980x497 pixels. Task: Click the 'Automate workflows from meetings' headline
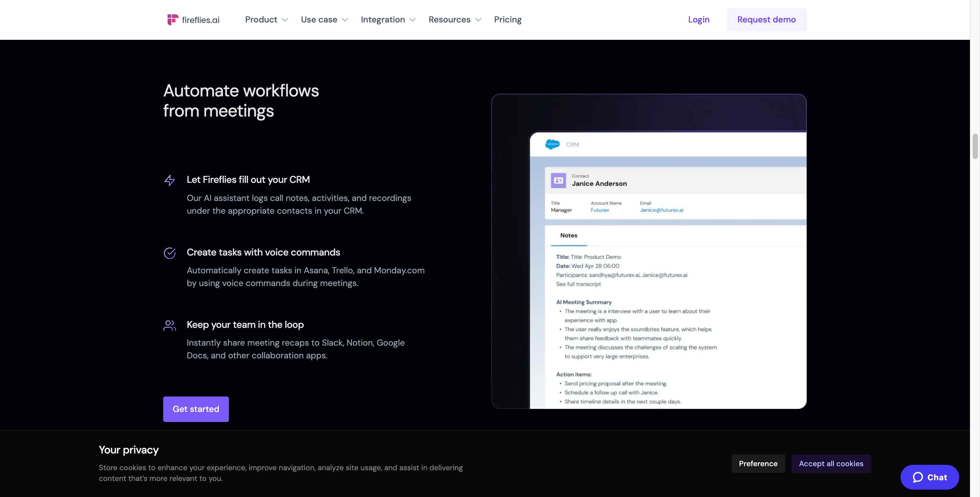click(x=241, y=101)
